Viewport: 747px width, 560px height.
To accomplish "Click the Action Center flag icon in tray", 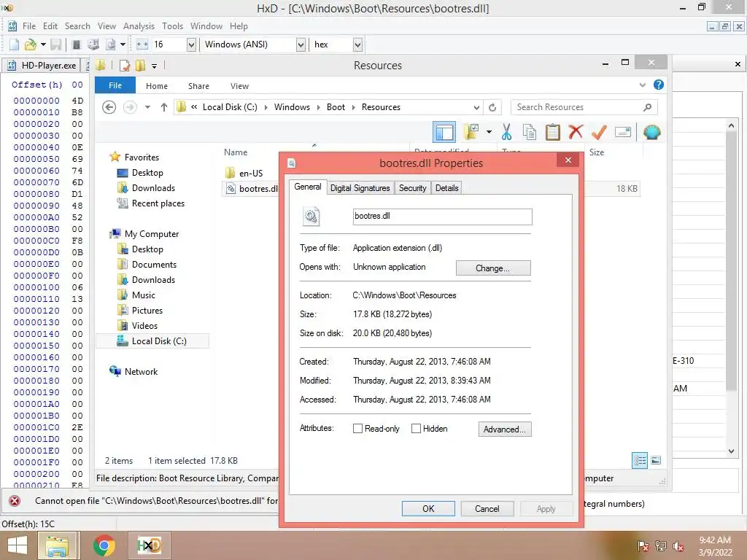I will pos(643,546).
